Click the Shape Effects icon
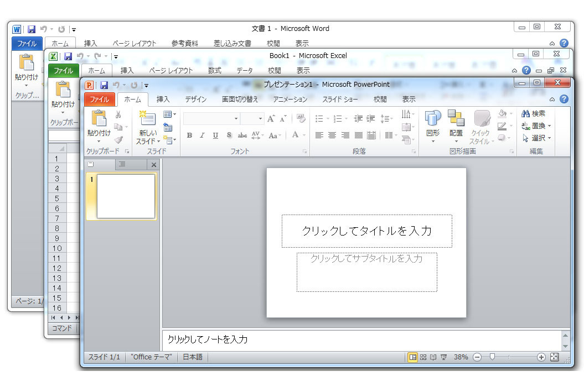Screen dimensions: 584x392 click(502, 138)
